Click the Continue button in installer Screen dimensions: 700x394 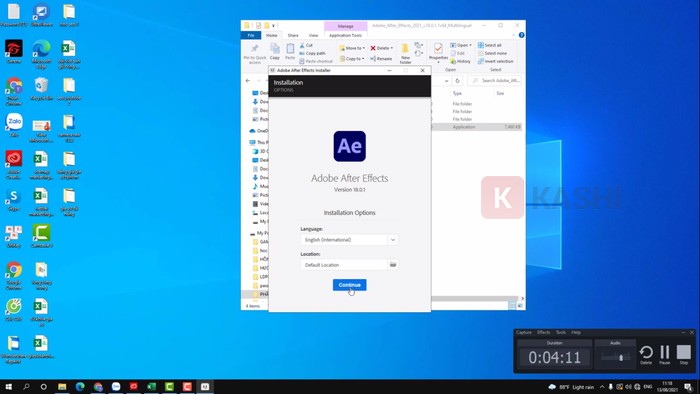point(349,285)
